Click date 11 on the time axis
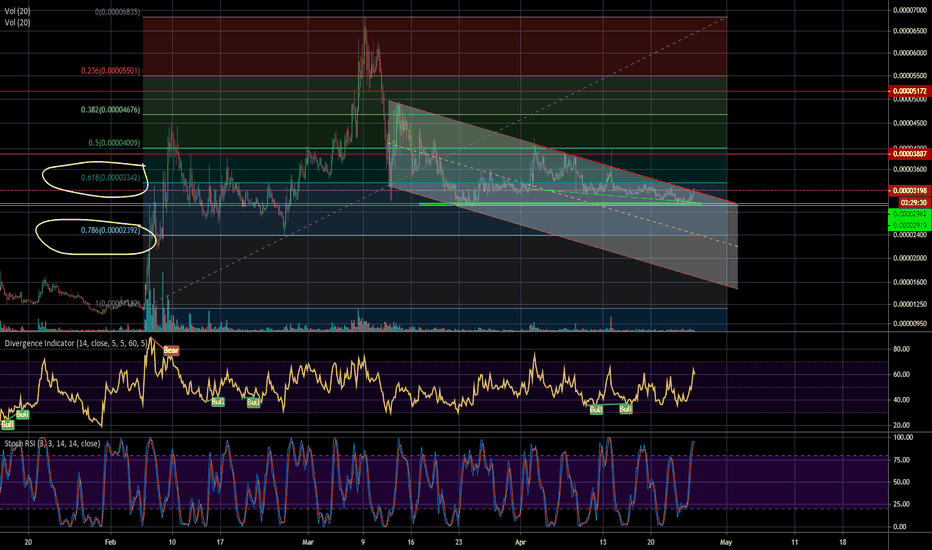Image resolution: width=932 pixels, height=550 pixels. click(x=795, y=542)
